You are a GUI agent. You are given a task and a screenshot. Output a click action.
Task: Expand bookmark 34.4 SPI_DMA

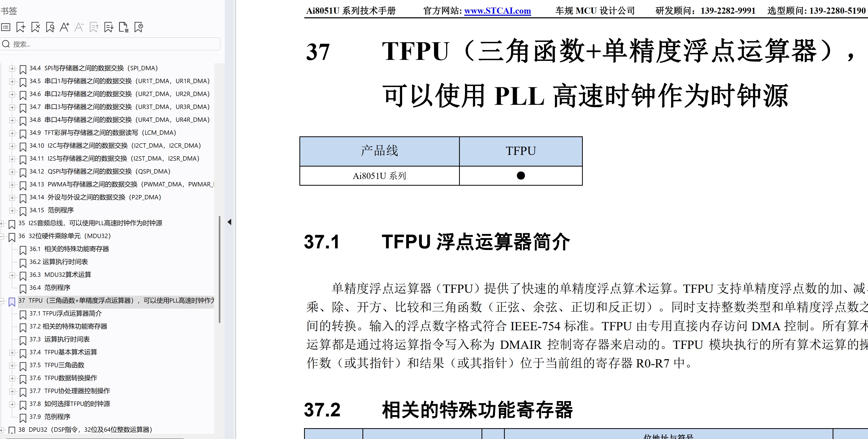(12, 68)
